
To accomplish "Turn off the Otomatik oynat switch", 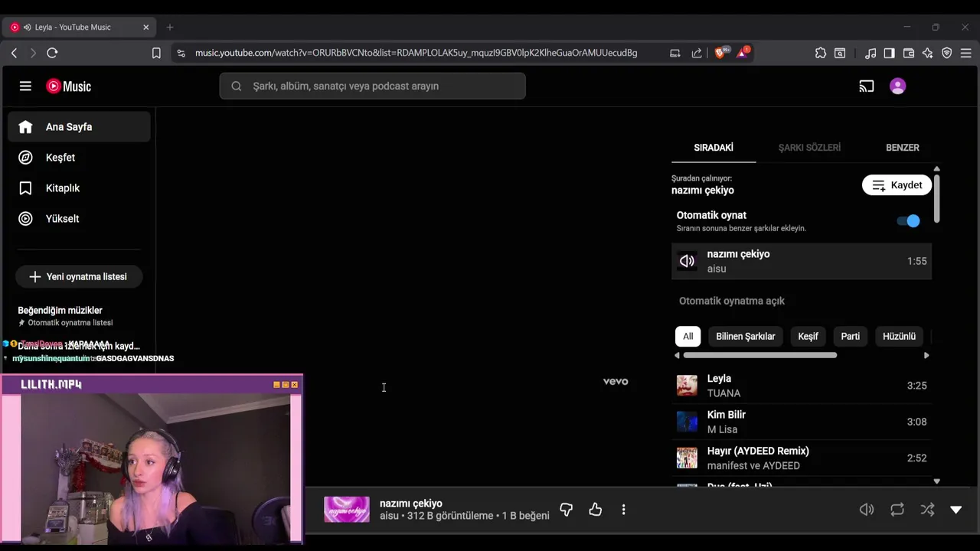I will pyautogui.click(x=909, y=221).
